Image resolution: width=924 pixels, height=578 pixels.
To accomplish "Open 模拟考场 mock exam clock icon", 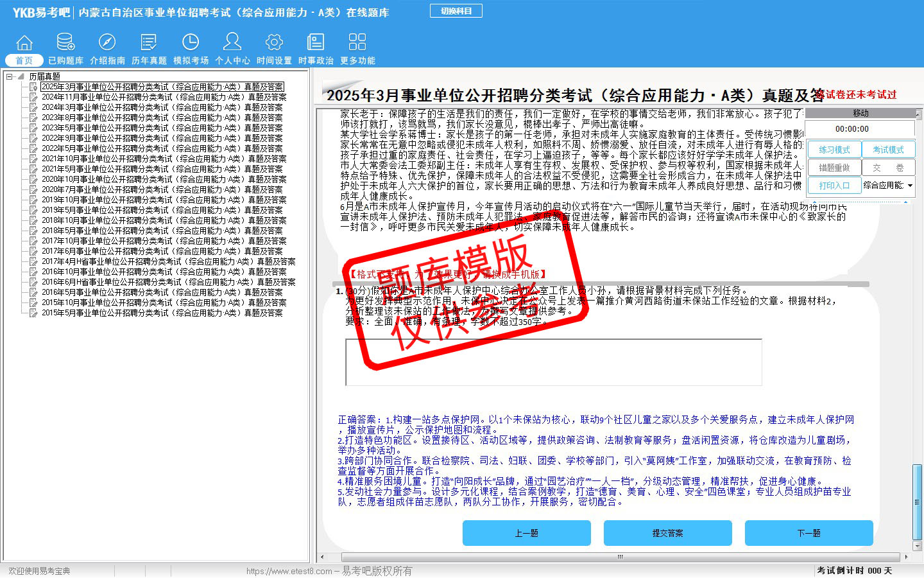I will pyautogui.click(x=191, y=43).
